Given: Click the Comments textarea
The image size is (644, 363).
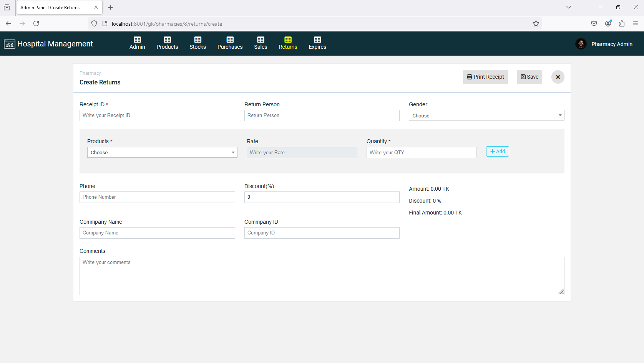Looking at the screenshot, I should pyautogui.click(x=322, y=276).
